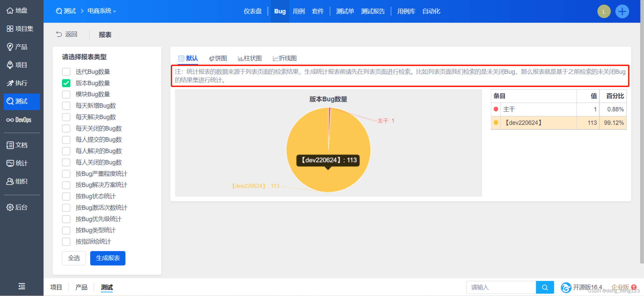The height and width of the screenshot is (296, 644).
Task: Check 按Bug优先级统计 checkbox
Action: pyautogui.click(x=66, y=219)
